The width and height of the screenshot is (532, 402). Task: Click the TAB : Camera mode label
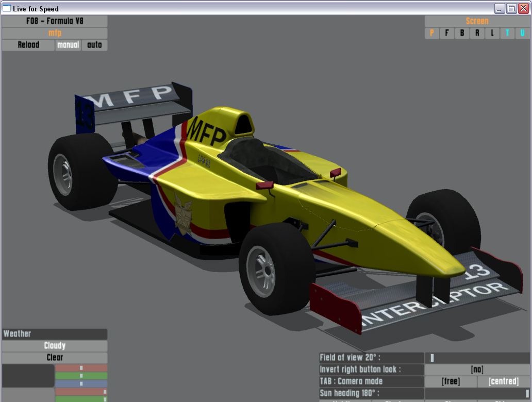tap(372, 381)
